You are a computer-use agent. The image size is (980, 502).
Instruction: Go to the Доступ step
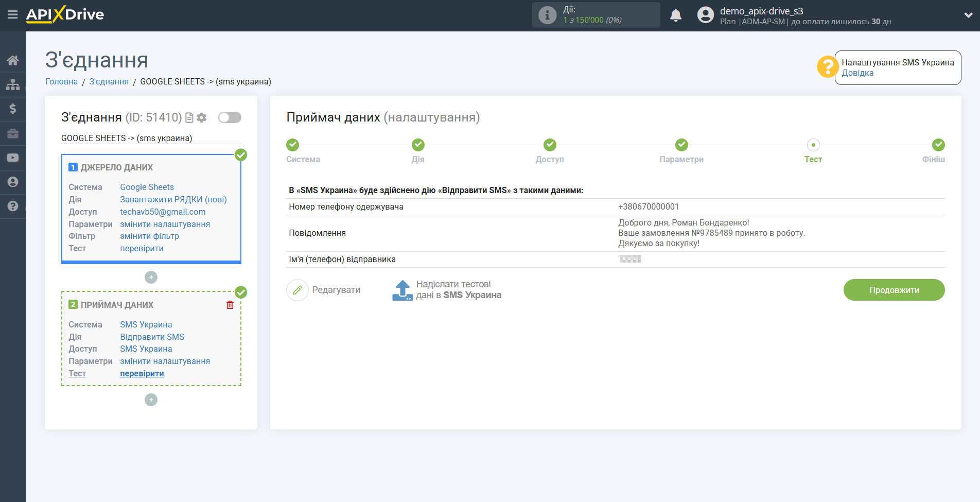(x=550, y=159)
